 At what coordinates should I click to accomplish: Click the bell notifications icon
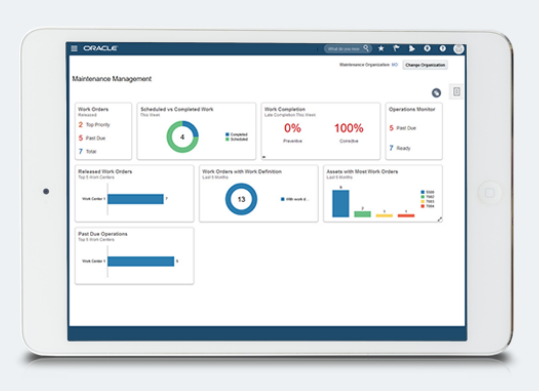[412, 48]
